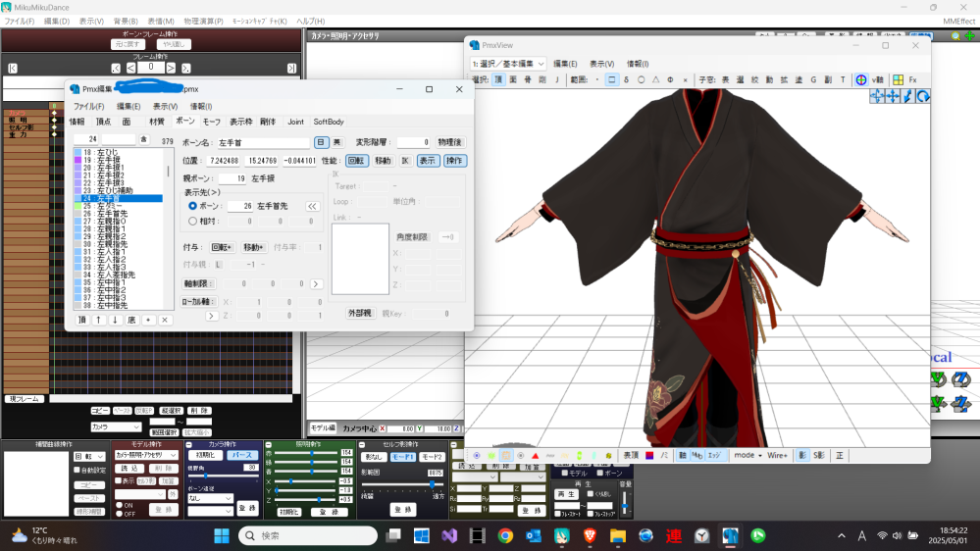Open SoftBody tab in Pmx editor
Image resolution: width=980 pixels, height=551 pixels.
coord(329,122)
